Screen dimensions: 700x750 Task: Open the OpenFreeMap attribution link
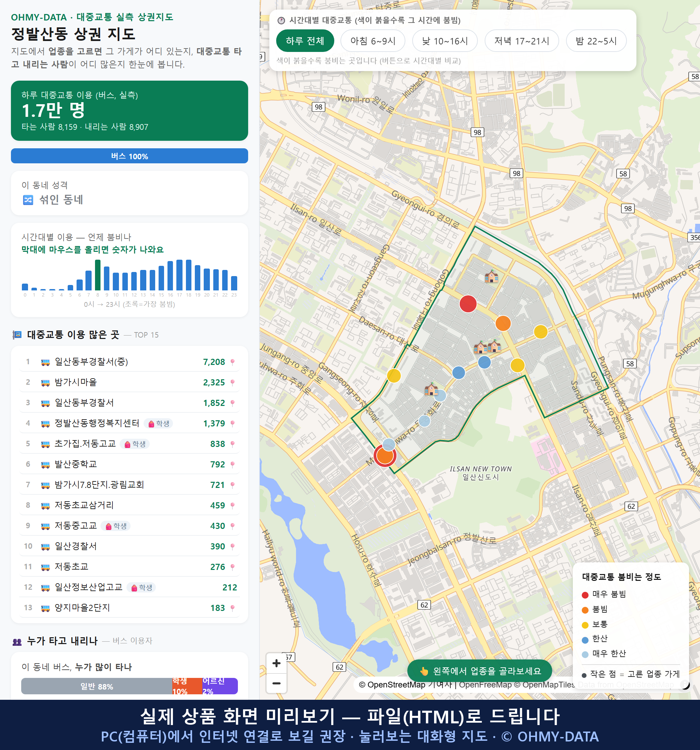(485, 685)
